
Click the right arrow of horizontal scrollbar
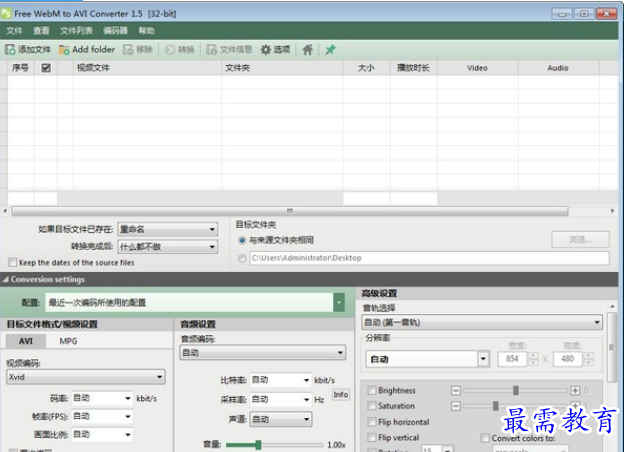click(x=613, y=210)
